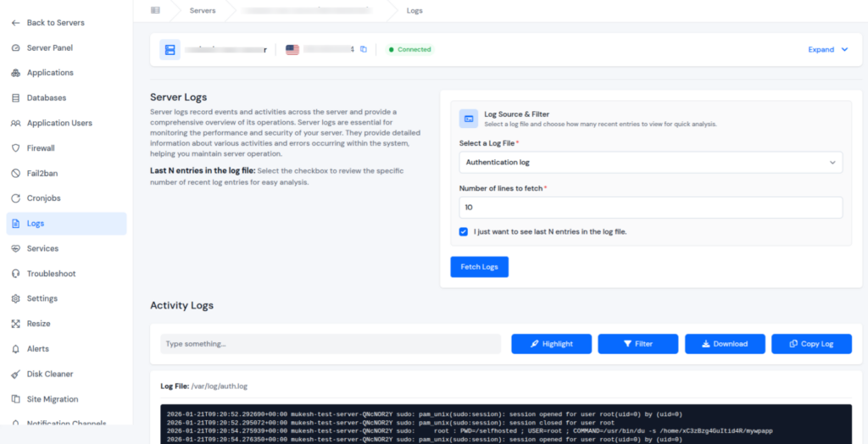Click the Resize arrows icon

[x=15, y=324]
